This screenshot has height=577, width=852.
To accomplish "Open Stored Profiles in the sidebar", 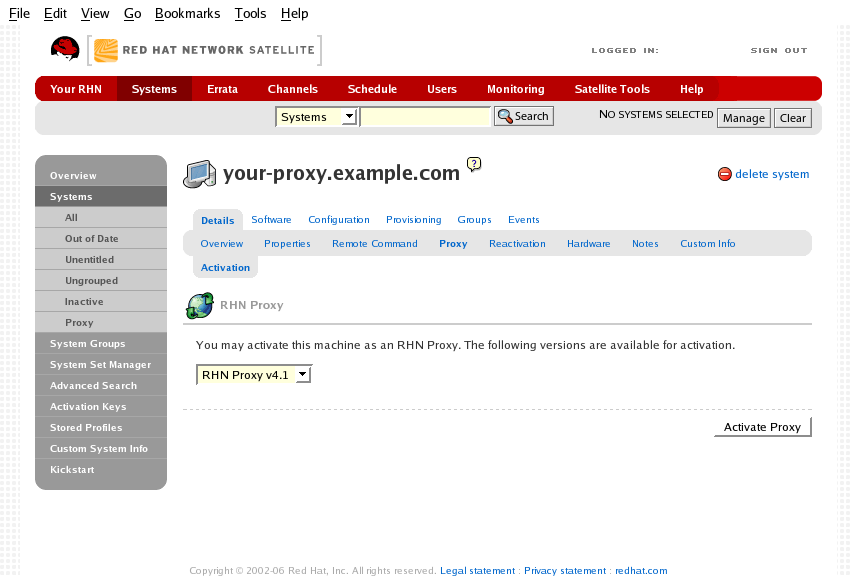I will tap(101, 428).
